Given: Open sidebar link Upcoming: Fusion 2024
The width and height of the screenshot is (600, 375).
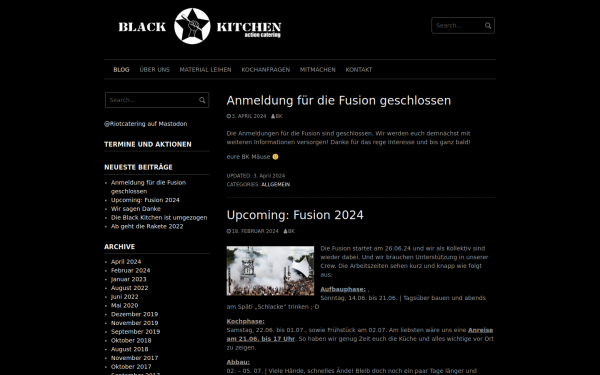Looking at the screenshot, I should (x=145, y=200).
